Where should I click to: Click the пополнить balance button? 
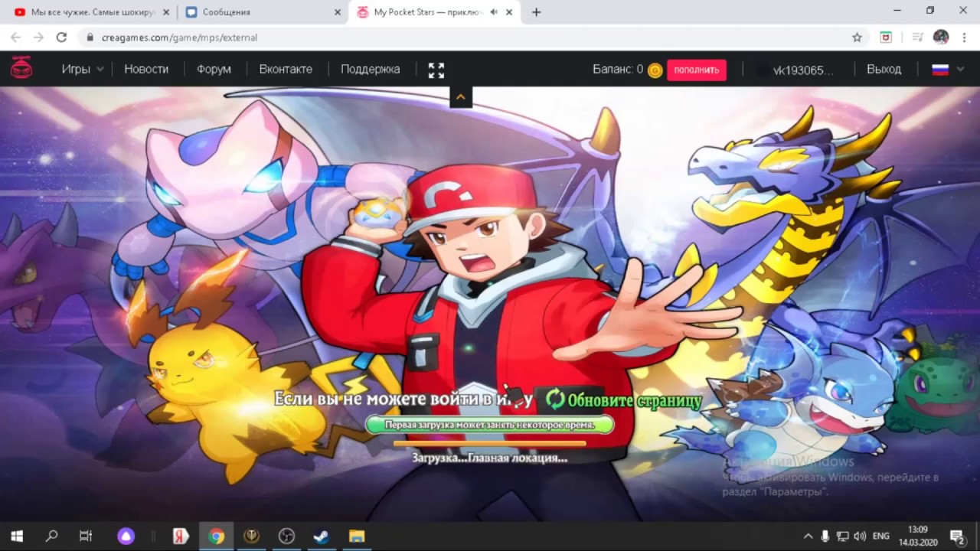click(x=697, y=70)
